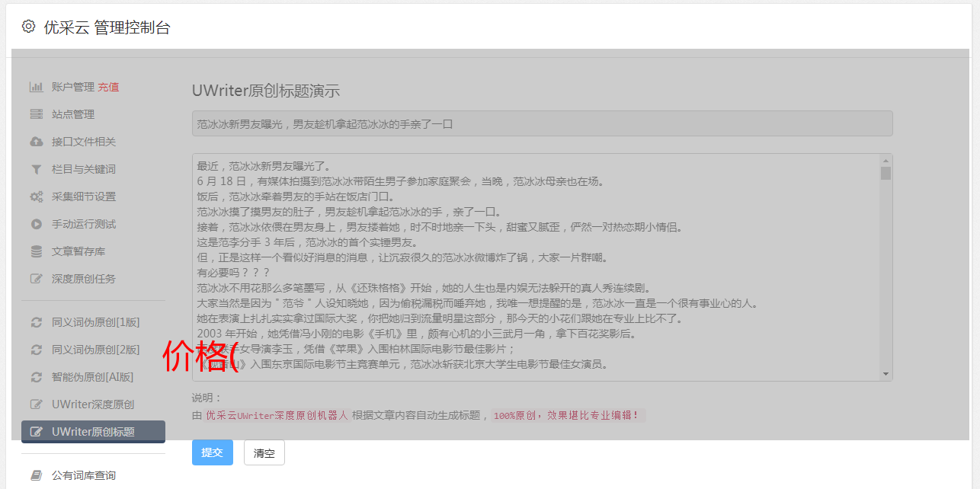Click the refresh icon for 同义词伪原创[1版]
The image size is (980, 489).
36,322
